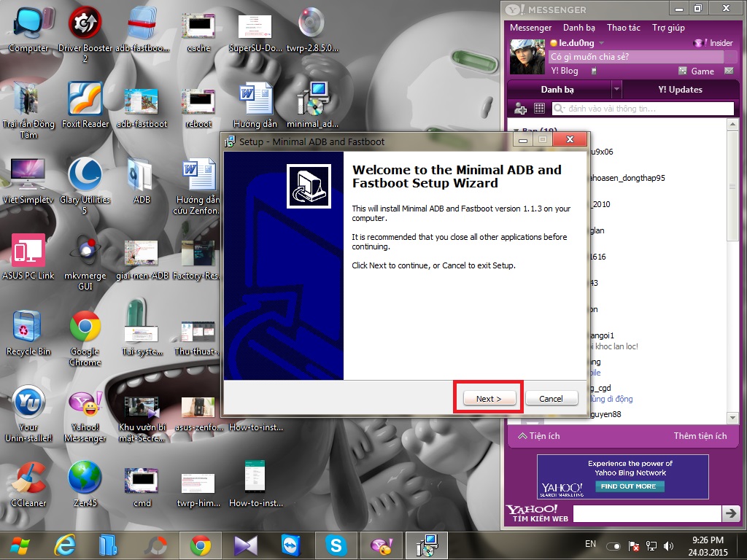Image resolution: width=747 pixels, height=560 pixels.
Task: Click the status message field Có gì muốn chia sẻ?
Action: click(636, 57)
